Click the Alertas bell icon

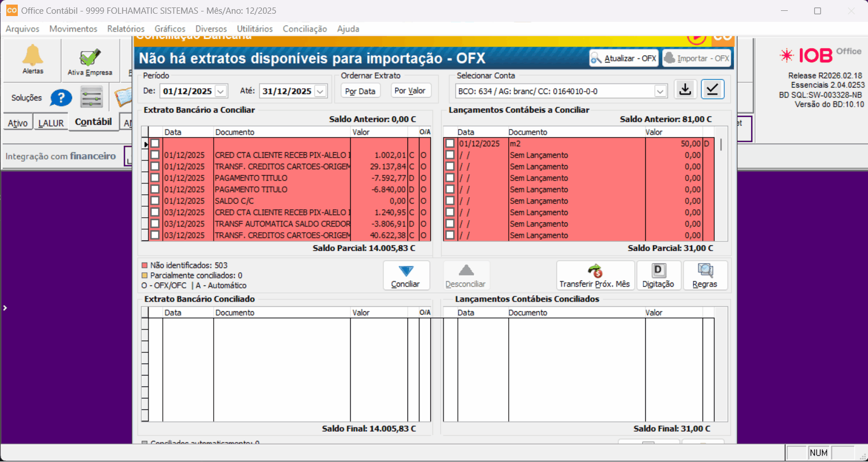click(33, 56)
